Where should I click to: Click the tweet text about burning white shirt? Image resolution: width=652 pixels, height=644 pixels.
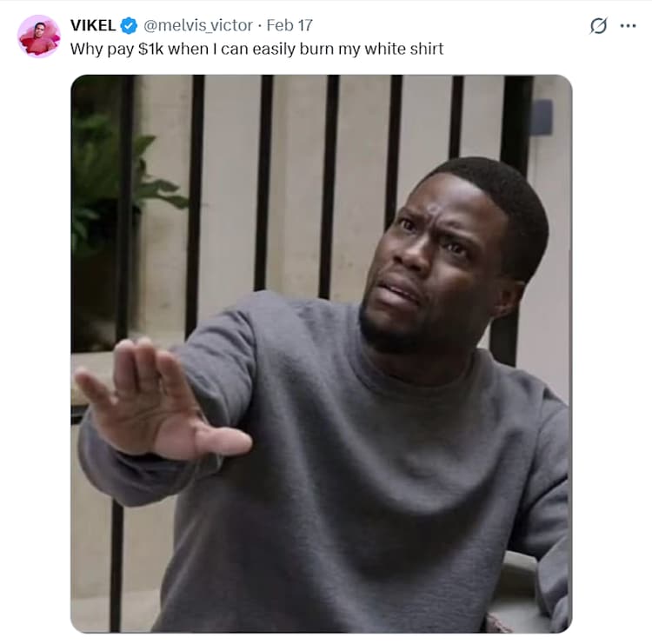pos(256,49)
